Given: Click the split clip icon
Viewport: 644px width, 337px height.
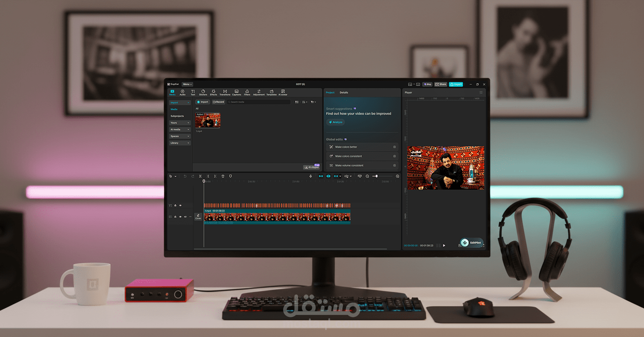Looking at the screenshot, I should pyautogui.click(x=200, y=176).
